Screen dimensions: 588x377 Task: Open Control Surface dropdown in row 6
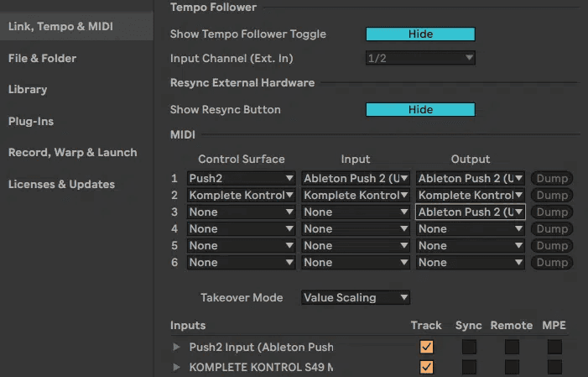coord(241,263)
